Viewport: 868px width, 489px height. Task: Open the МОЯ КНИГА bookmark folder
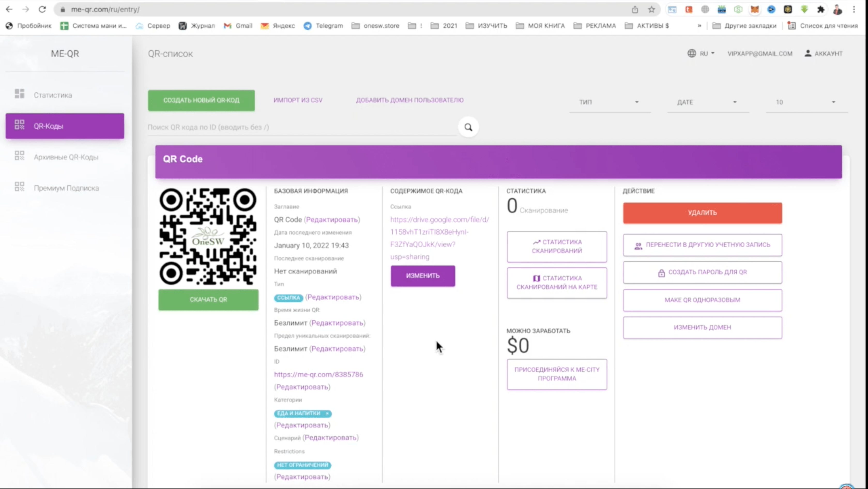pos(540,26)
